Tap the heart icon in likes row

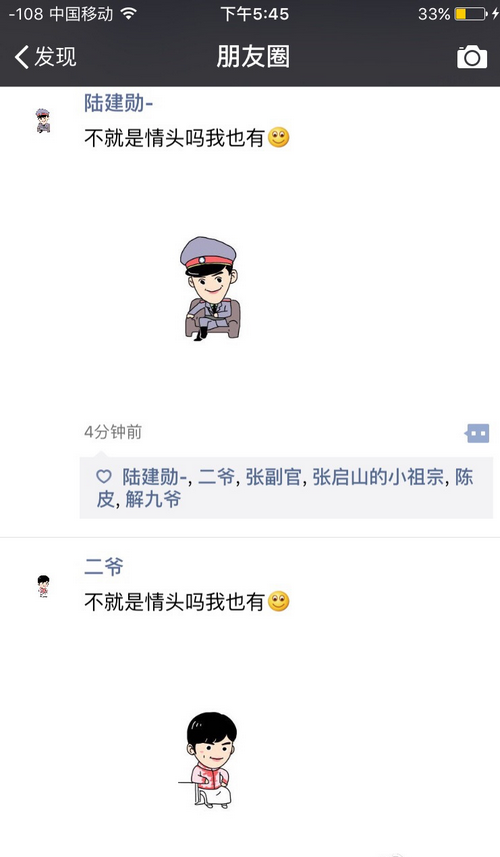click(104, 477)
